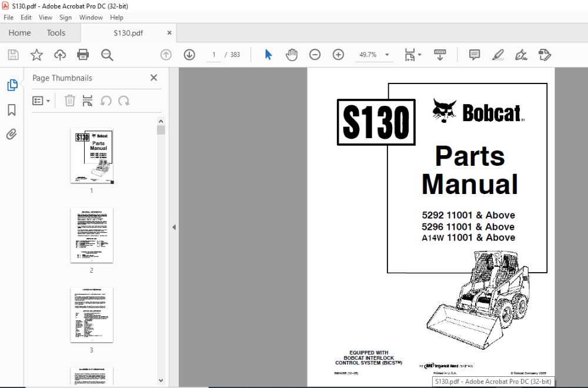Click the 383 total pages text
This screenshot has width=588, height=388.
pyautogui.click(x=235, y=55)
